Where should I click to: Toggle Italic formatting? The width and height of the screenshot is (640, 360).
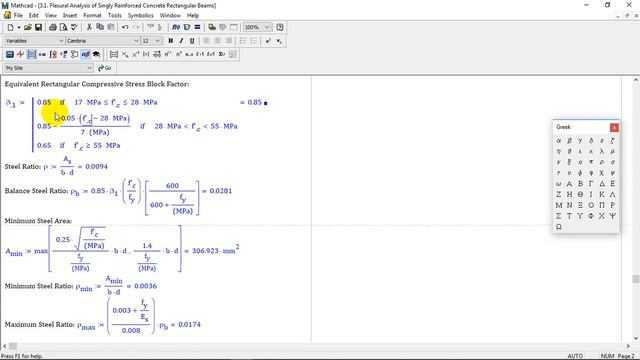pyautogui.click(x=181, y=41)
